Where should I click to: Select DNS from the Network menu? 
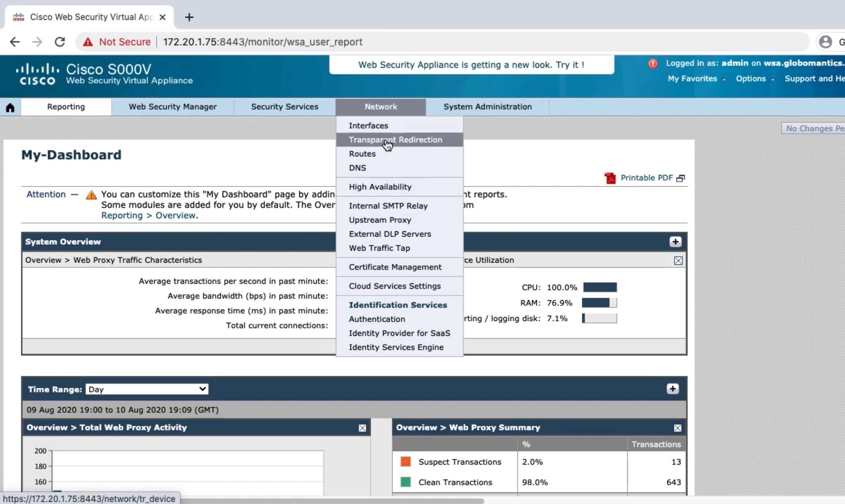(399, 168)
